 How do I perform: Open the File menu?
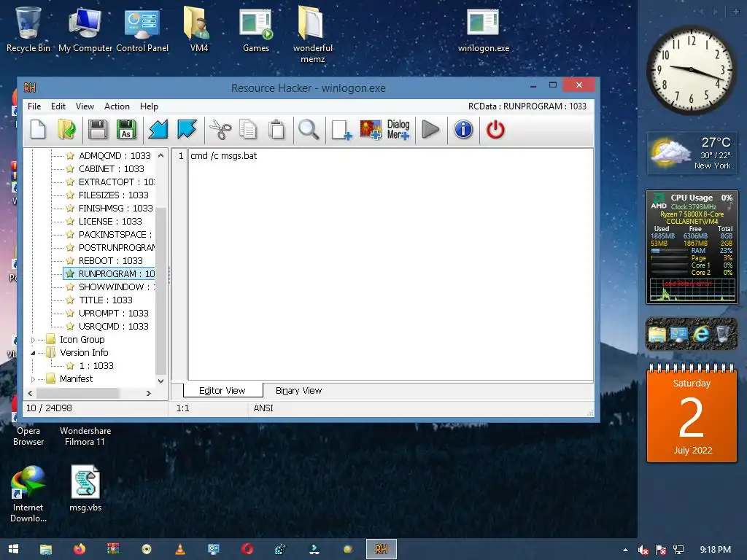pyautogui.click(x=34, y=106)
